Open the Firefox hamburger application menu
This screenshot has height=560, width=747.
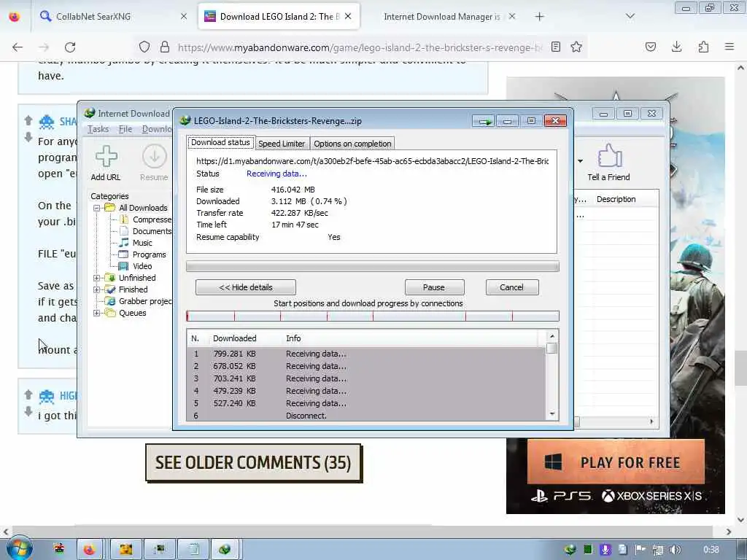coord(729,47)
